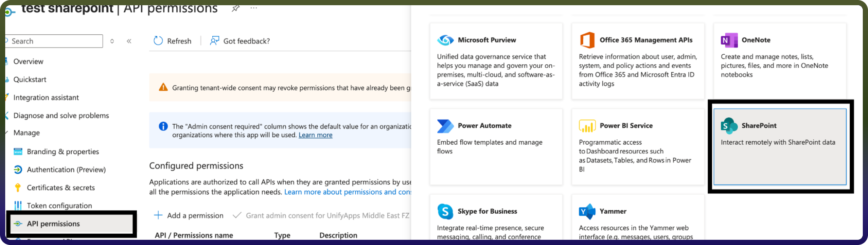
Task: Select the OneNote icon tile
Action: point(729,40)
